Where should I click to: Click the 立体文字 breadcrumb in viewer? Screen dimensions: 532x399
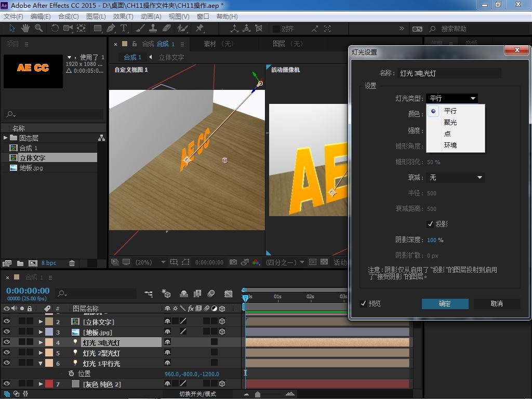[x=171, y=57]
